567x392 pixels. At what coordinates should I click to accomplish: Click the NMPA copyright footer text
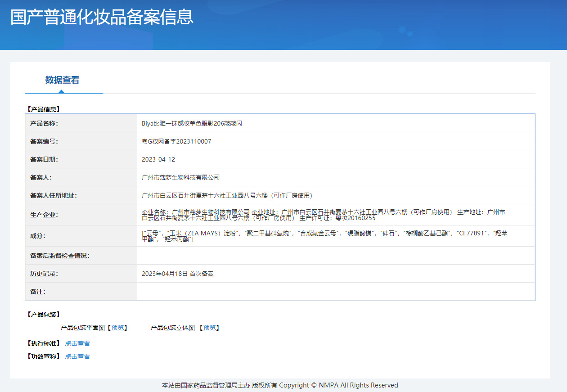tap(280, 385)
